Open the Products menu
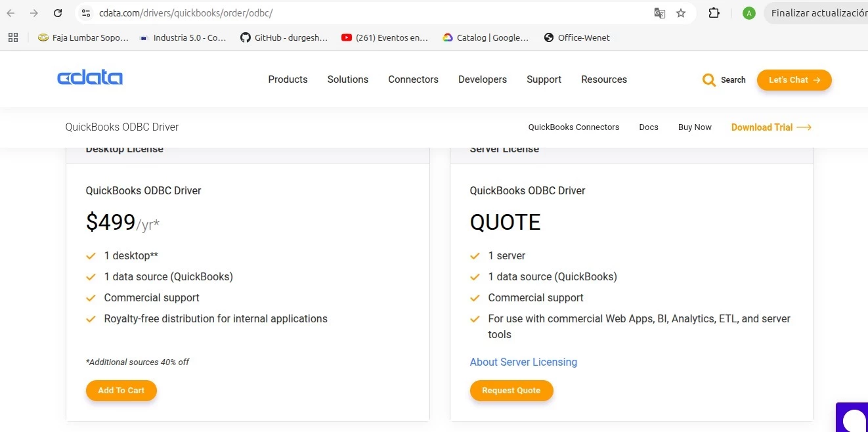Viewport: 868px width, 432px height. (288, 79)
